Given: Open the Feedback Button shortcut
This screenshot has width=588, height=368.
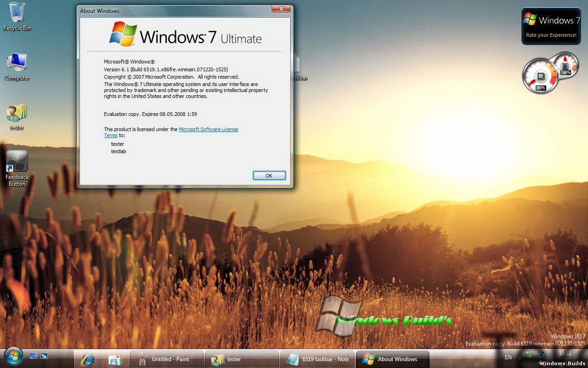Looking at the screenshot, I should [17, 169].
